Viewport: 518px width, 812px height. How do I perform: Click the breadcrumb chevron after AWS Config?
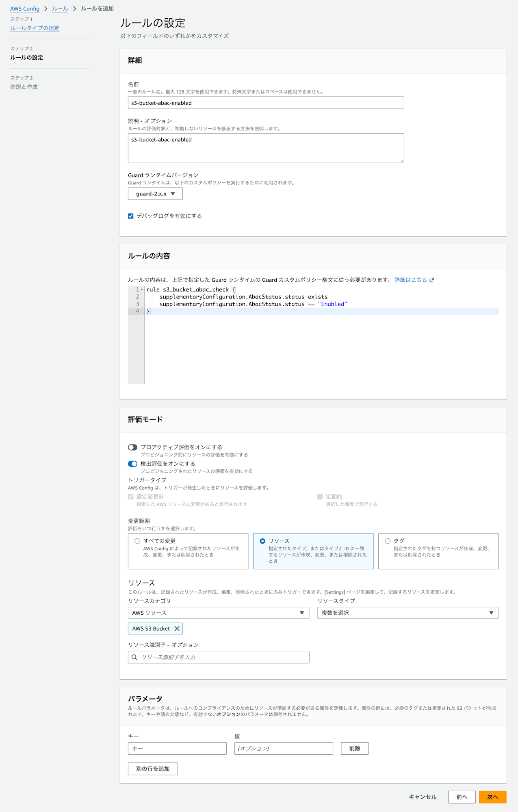[46, 9]
